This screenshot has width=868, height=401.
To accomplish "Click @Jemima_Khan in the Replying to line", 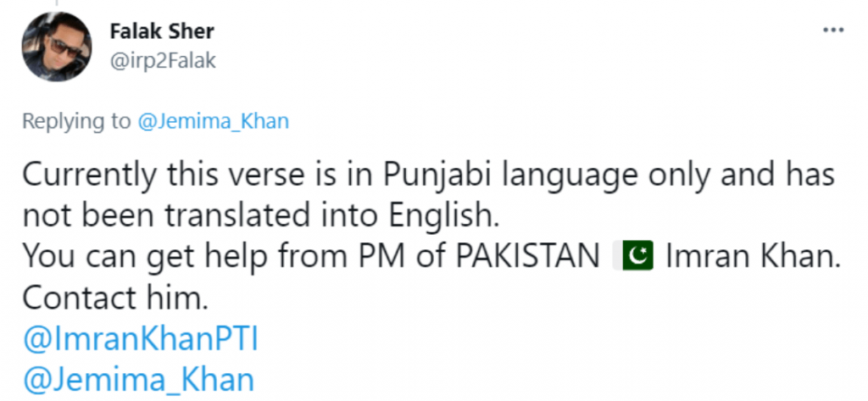I will pos(213,121).
